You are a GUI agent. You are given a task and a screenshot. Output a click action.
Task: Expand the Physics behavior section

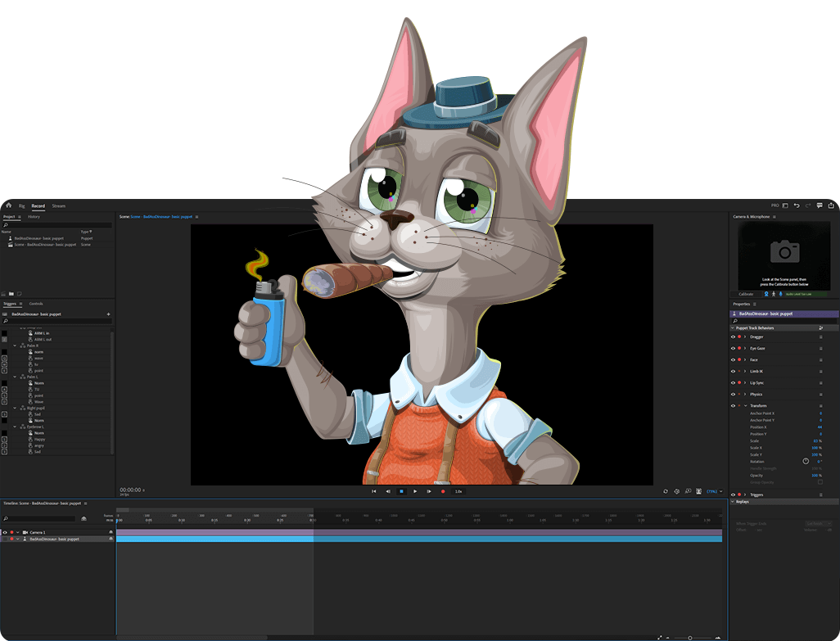[x=745, y=394]
